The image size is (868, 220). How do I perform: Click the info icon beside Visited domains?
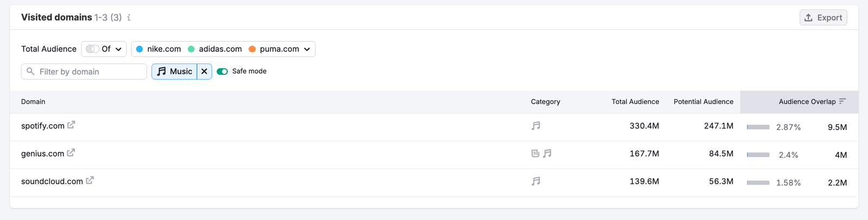click(x=129, y=17)
